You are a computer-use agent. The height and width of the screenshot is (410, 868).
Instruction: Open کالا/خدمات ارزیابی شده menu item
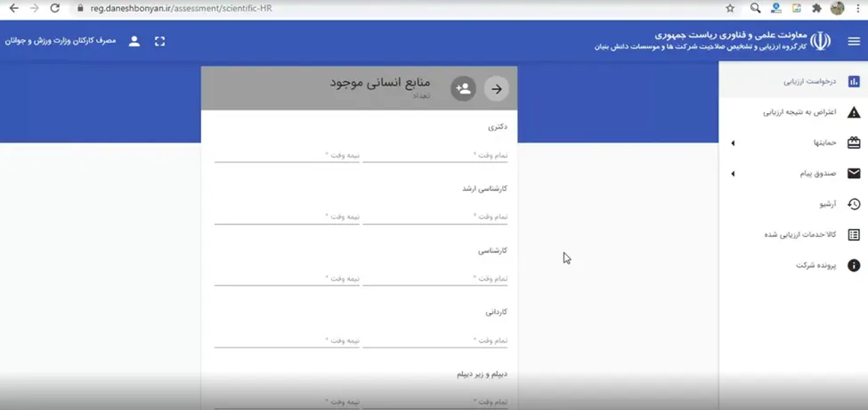point(793,235)
